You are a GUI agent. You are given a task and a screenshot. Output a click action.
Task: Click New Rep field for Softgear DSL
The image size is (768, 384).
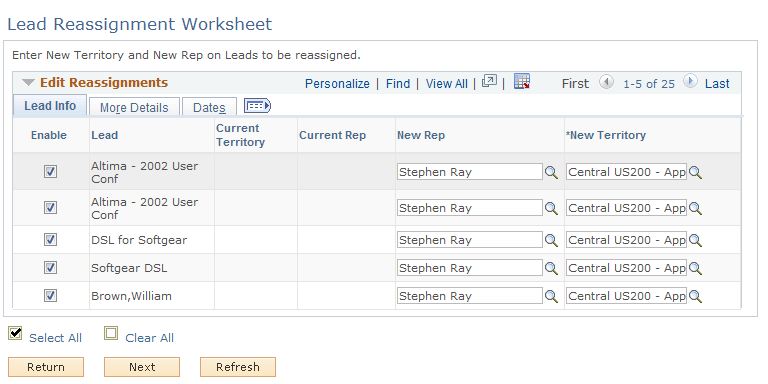(470, 268)
